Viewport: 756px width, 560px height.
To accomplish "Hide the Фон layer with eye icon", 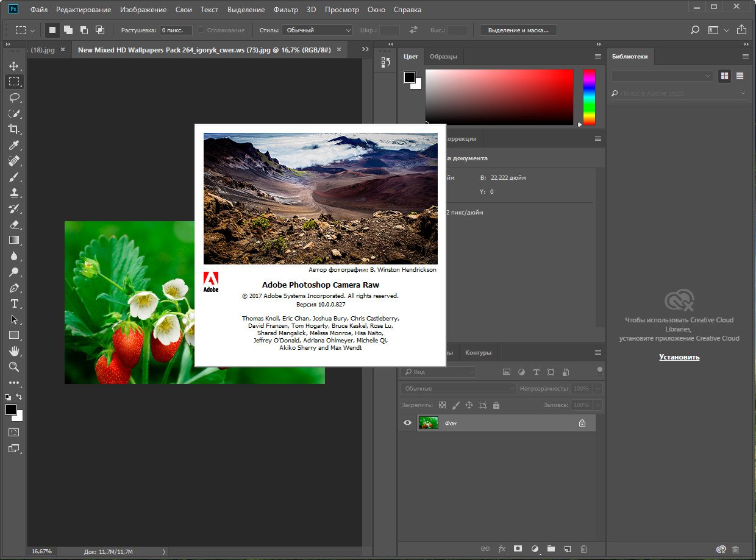I will click(x=407, y=423).
